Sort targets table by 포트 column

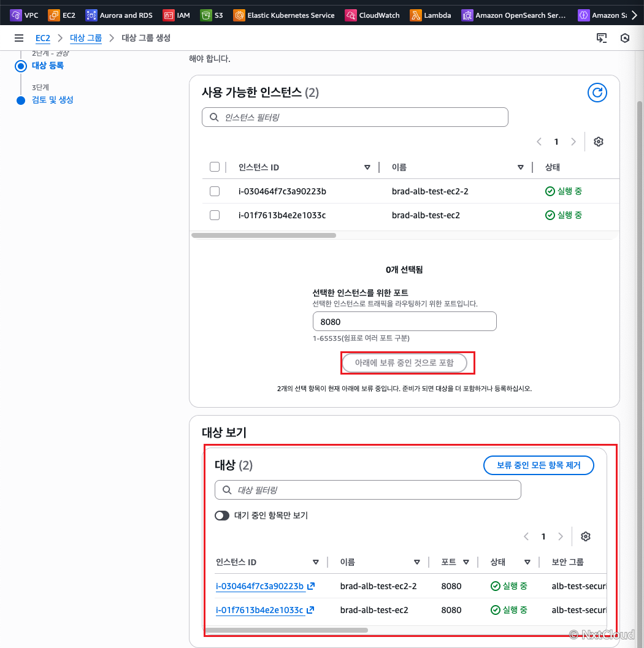click(466, 562)
